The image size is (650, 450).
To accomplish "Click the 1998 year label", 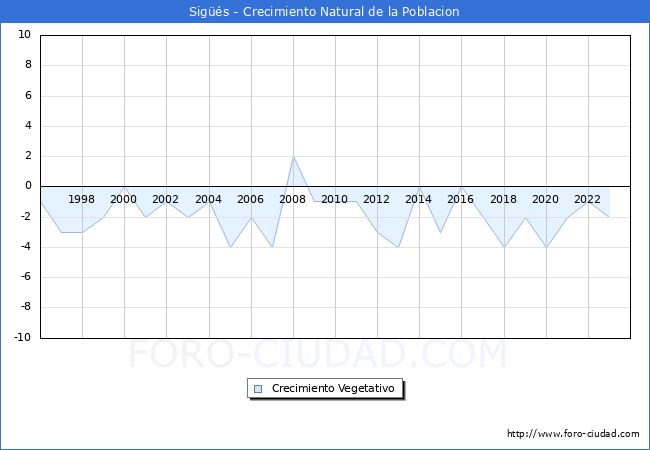I will [82, 199].
